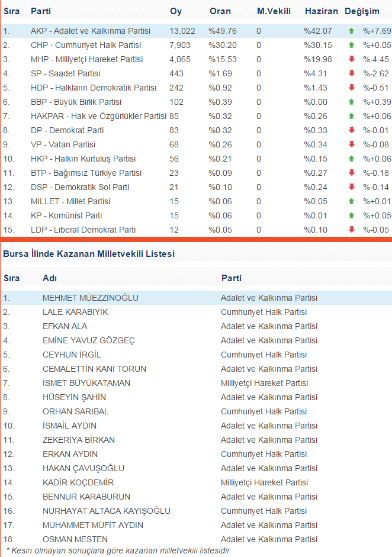
Task: Click the green up arrow in AKP row
Action: 351,31
